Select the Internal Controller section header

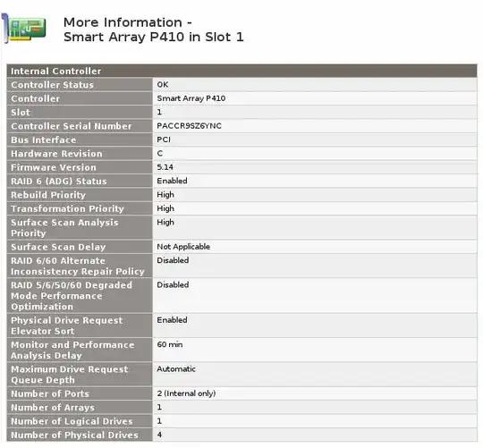(241, 71)
